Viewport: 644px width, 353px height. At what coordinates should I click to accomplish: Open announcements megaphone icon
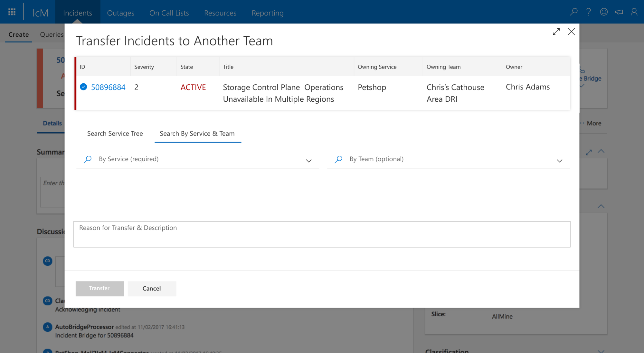point(619,12)
